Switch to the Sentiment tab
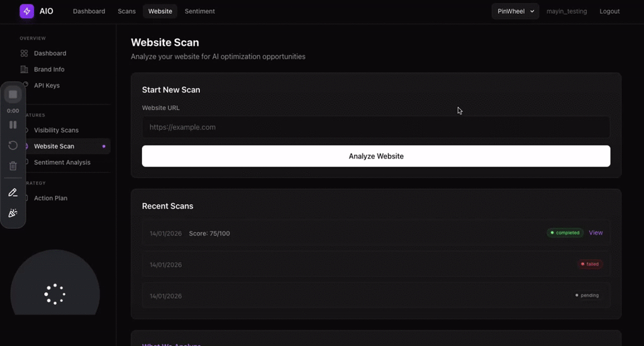Image resolution: width=644 pixels, height=346 pixels. pos(199,11)
